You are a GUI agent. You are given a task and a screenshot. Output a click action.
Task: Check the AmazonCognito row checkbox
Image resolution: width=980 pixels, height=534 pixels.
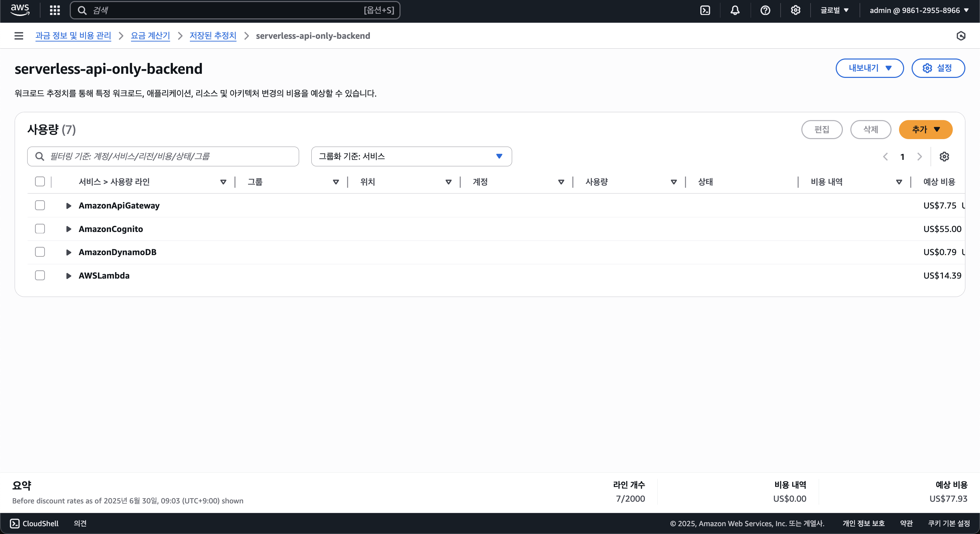tap(40, 229)
